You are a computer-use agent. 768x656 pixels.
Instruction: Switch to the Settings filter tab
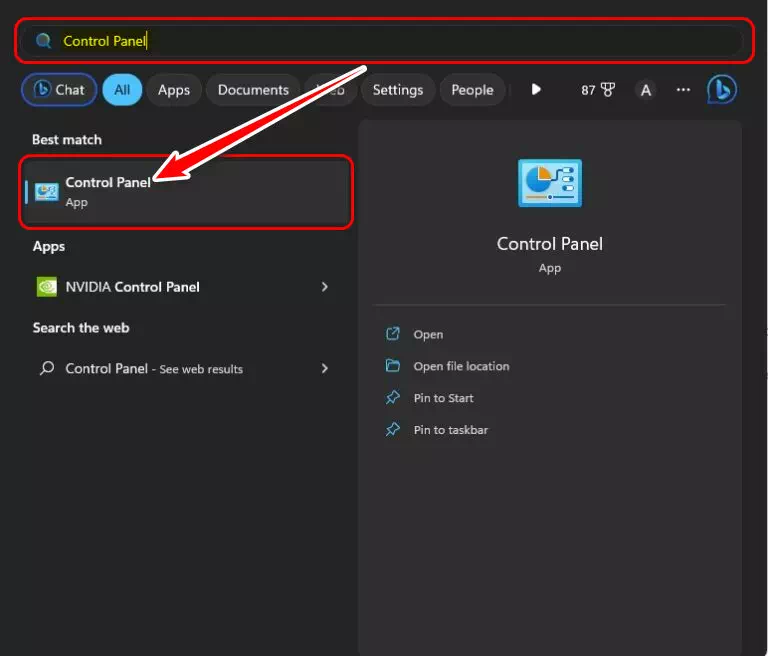coord(398,90)
